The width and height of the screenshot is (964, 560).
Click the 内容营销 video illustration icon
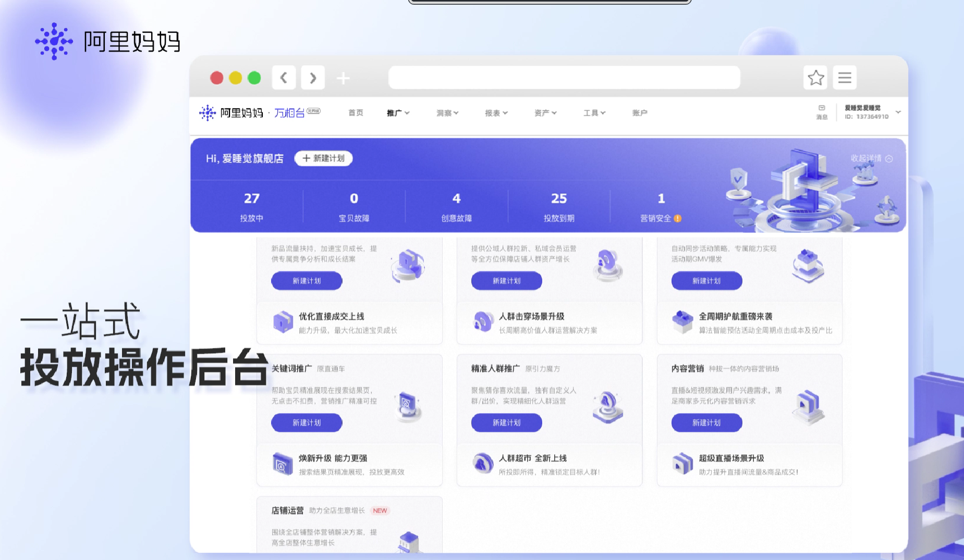coord(808,407)
